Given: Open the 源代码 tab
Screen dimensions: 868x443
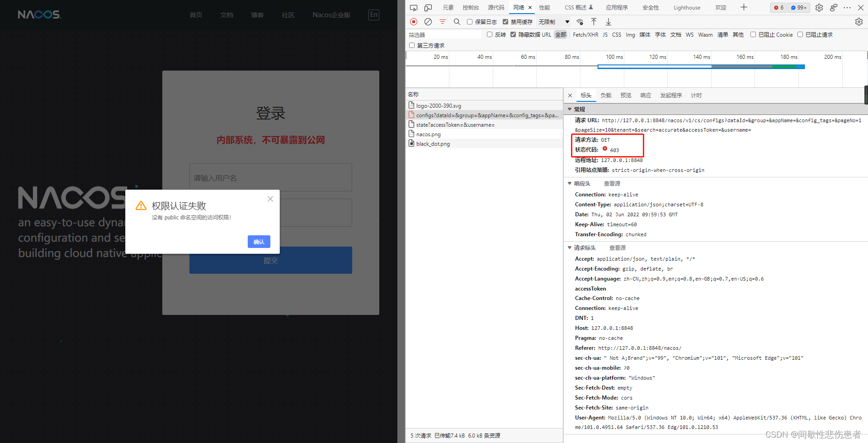Looking at the screenshot, I should pyautogui.click(x=496, y=8).
